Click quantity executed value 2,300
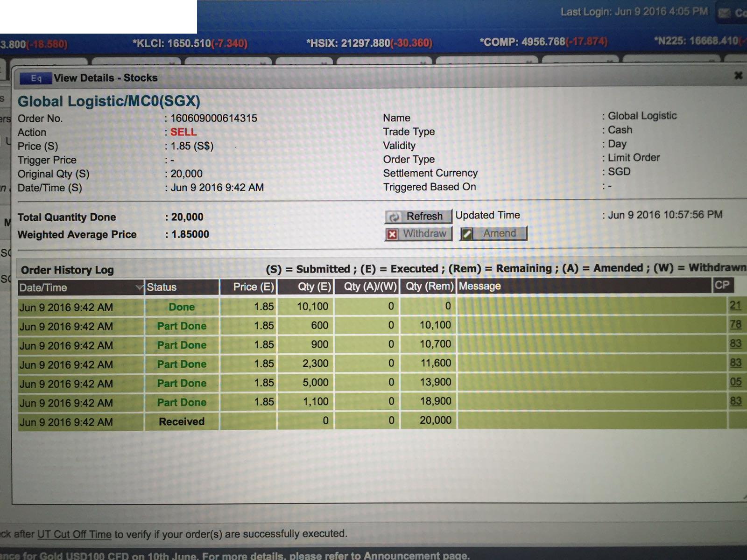The height and width of the screenshot is (560, 747). tap(315, 364)
